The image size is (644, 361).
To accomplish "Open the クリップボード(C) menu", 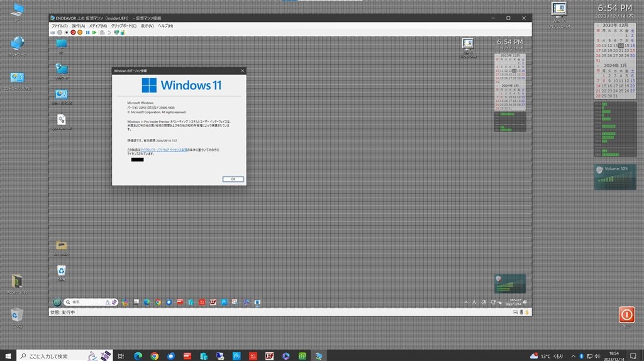I will click(x=124, y=26).
